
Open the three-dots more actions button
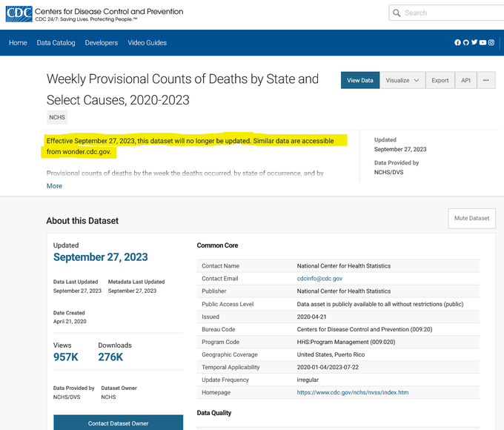(486, 80)
